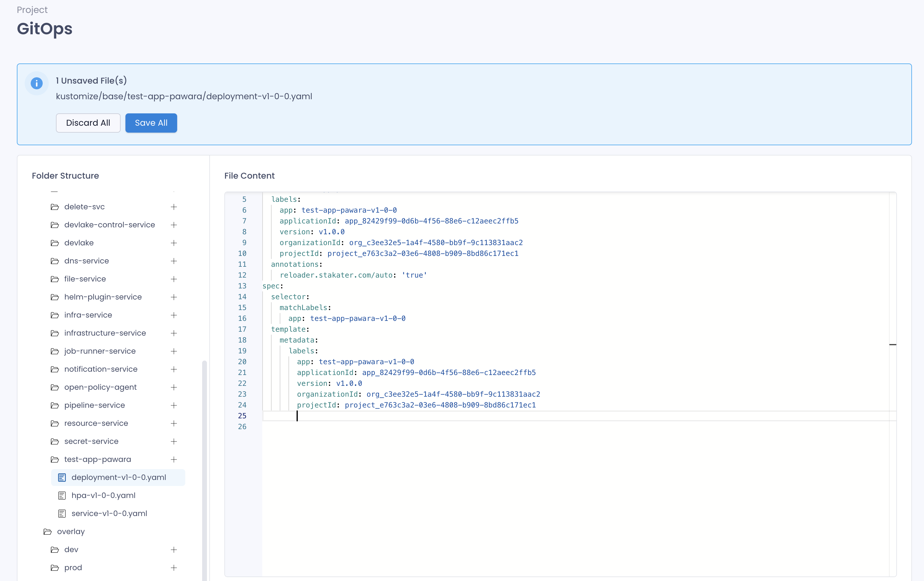Click 'template:' on line 17
924x581 pixels.
pos(290,329)
